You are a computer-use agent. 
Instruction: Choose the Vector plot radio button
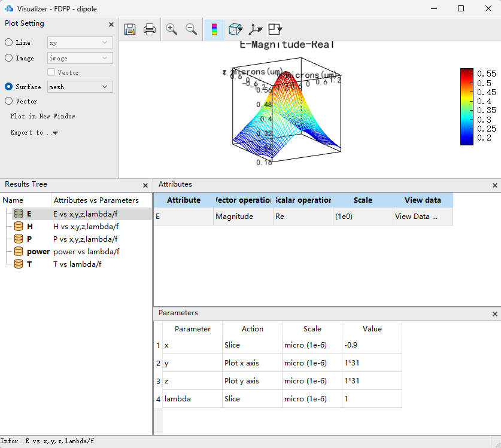pyautogui.click(x=9, y=101)
